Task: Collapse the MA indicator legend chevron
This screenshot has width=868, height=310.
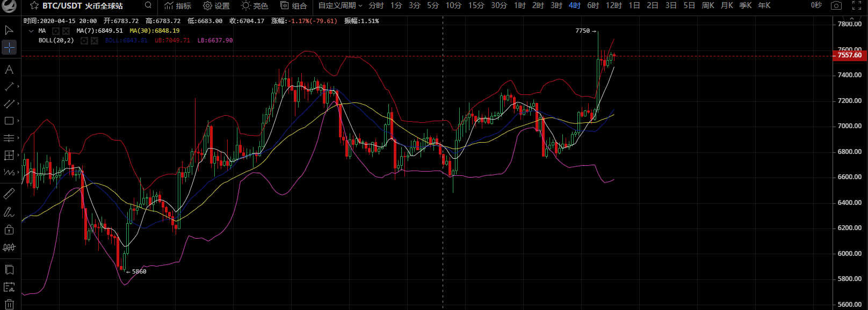Action: coord(31,31)
